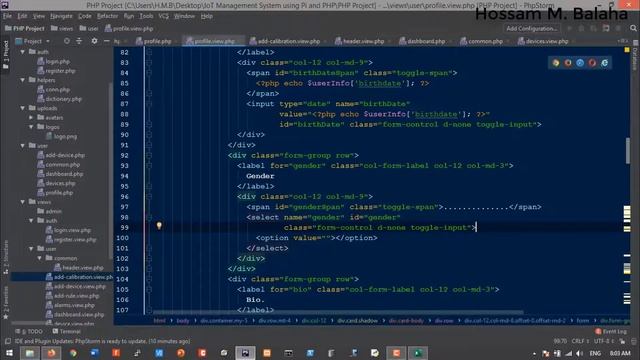Collapse the auth folder in project tree

23,52
